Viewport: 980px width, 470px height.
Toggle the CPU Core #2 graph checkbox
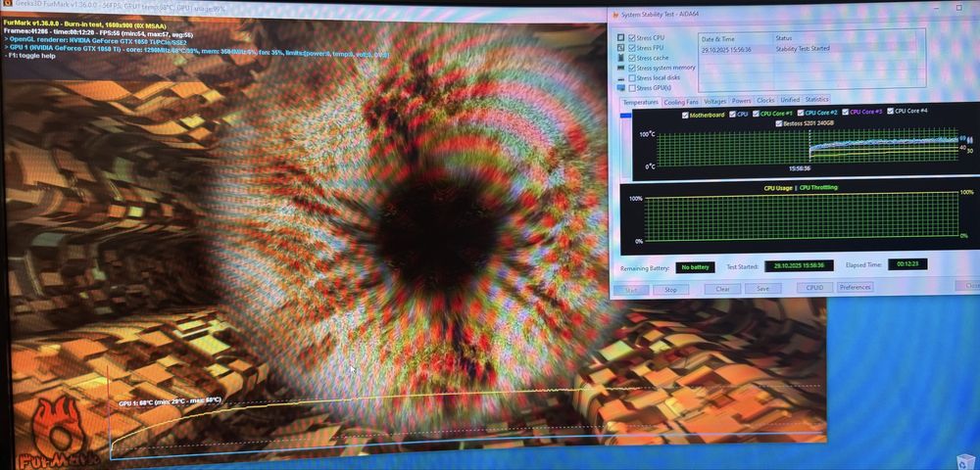801,113
